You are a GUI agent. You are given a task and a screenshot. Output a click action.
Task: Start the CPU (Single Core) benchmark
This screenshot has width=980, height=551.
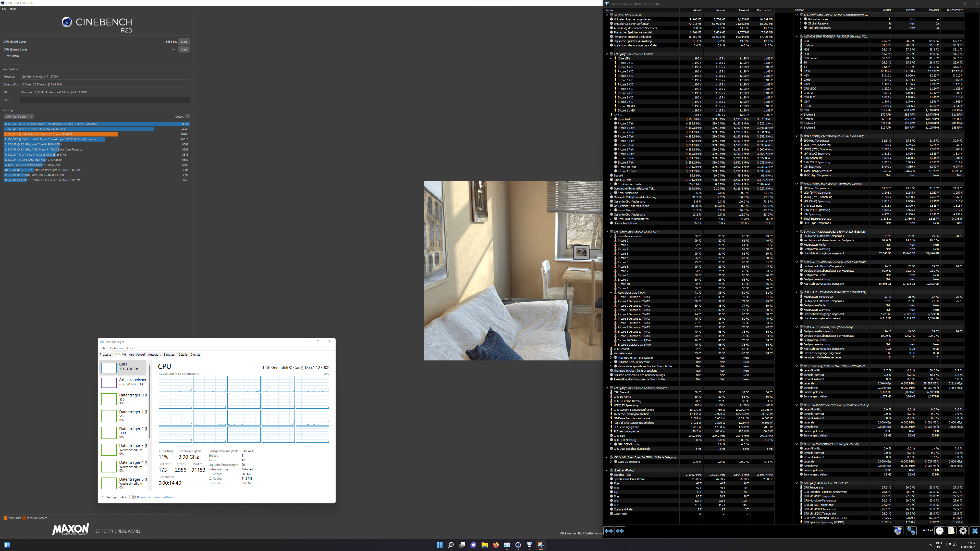[x=184, y=49]
